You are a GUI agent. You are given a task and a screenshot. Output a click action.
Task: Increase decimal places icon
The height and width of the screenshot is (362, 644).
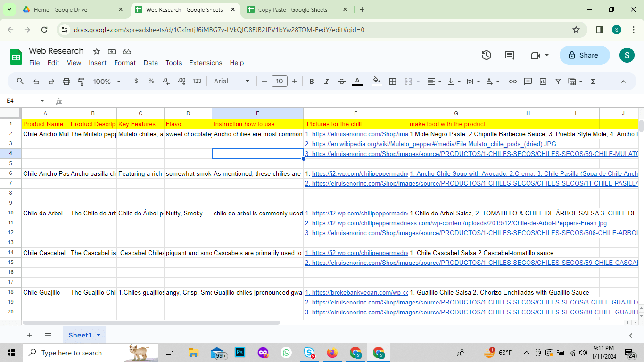point(182,81)
